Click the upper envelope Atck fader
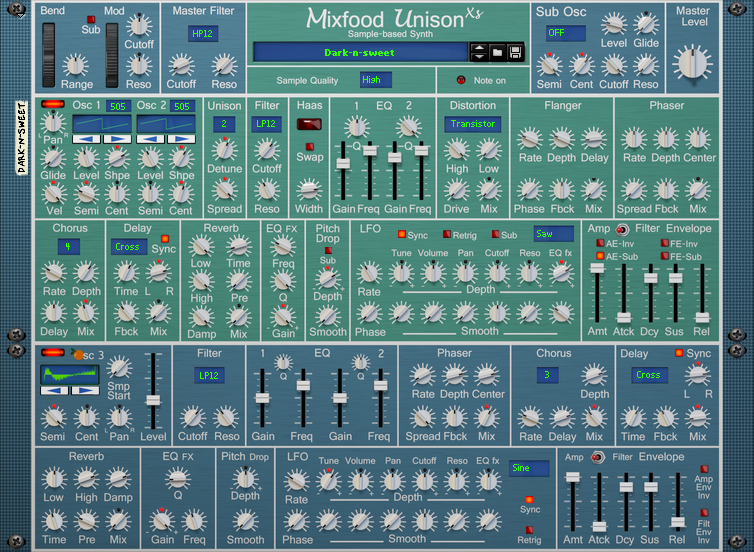 coord(624,318)
